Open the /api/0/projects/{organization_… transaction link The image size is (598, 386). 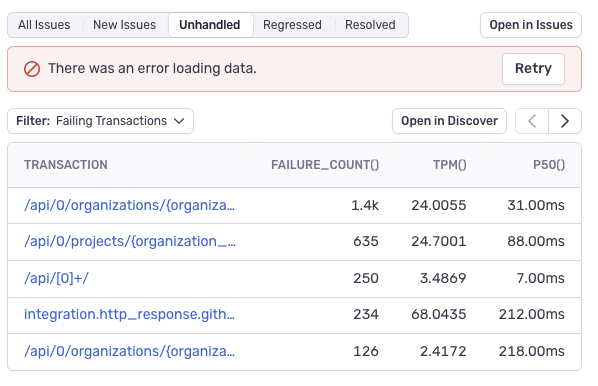(130, 242)
